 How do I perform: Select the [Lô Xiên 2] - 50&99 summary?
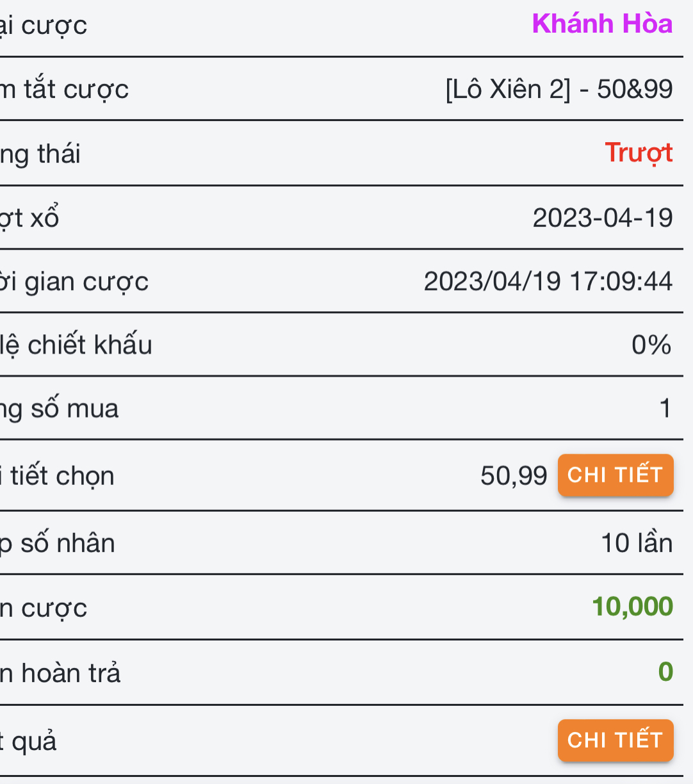click(x=558, y=89)
